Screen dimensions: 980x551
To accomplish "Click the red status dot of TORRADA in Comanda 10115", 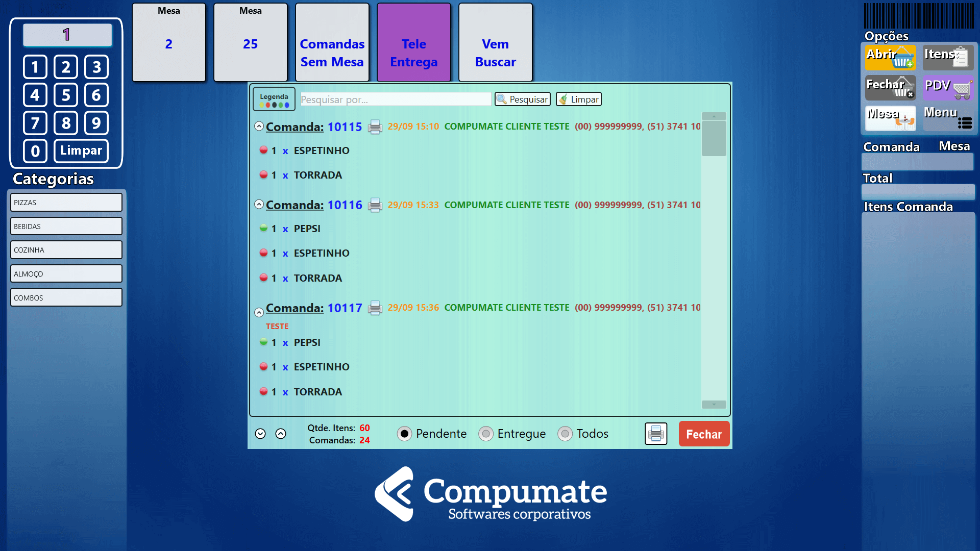I will point(263,174).
